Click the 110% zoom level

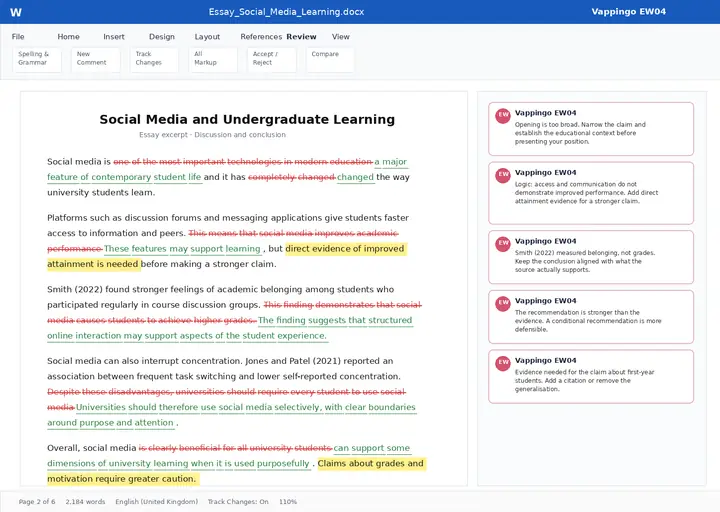288,502
